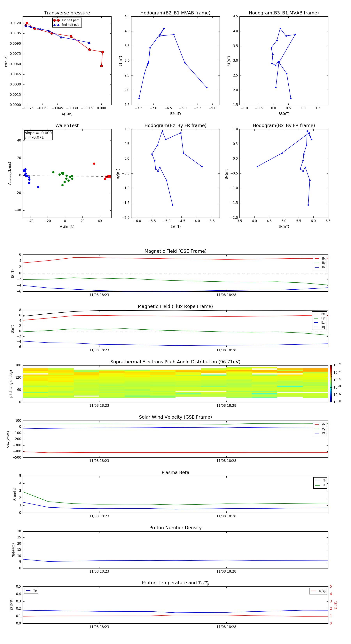Viewport: 351px width, 644px height.
Task: Click the 'B2(nT)' x-axis label
Action: 175,114
